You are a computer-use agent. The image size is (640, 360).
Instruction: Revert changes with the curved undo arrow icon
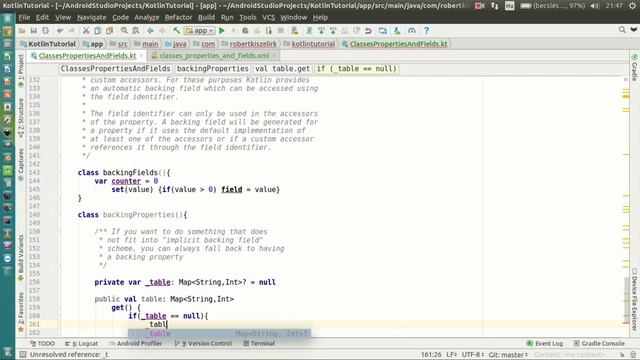[368, 31]
